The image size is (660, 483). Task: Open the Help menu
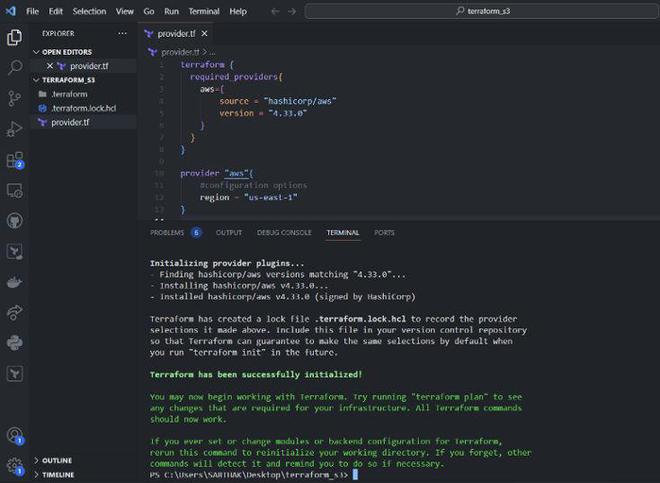pos(238,11)
